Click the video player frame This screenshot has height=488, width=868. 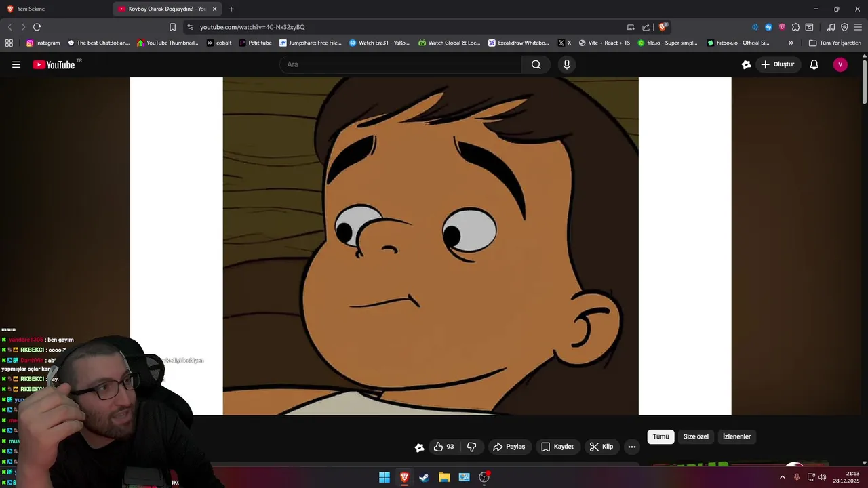tap(431, 246)
